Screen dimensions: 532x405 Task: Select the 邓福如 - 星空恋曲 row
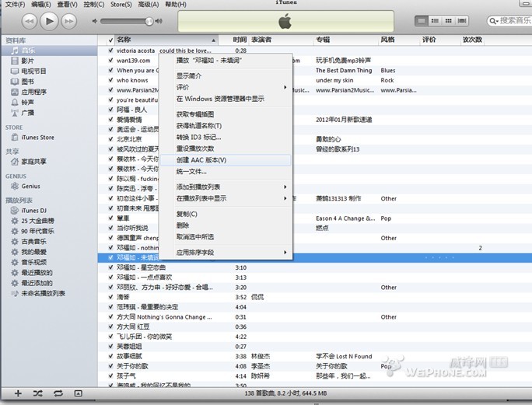pos(314,267)
